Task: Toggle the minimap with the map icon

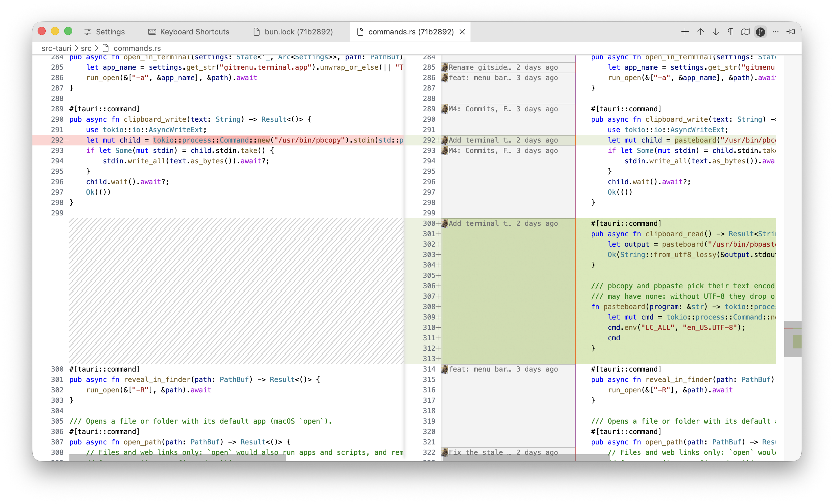Action: [x=745, y=32]
